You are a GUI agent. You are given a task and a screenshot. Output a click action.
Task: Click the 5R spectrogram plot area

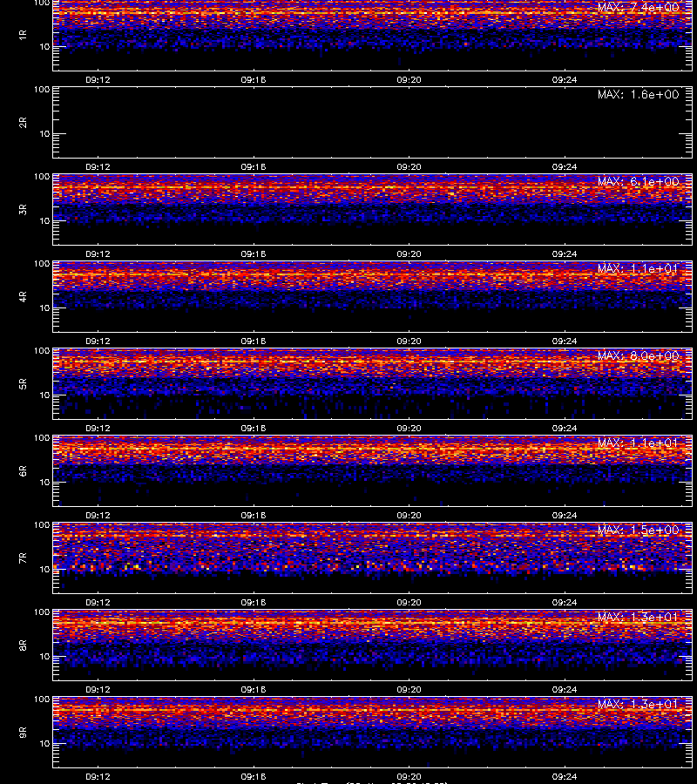click(373, 384)
